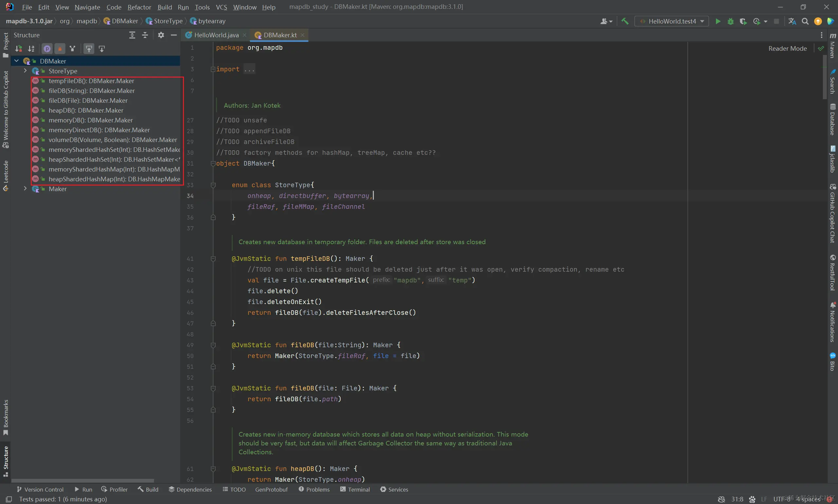Open Version Control tool window

(40, 489)
